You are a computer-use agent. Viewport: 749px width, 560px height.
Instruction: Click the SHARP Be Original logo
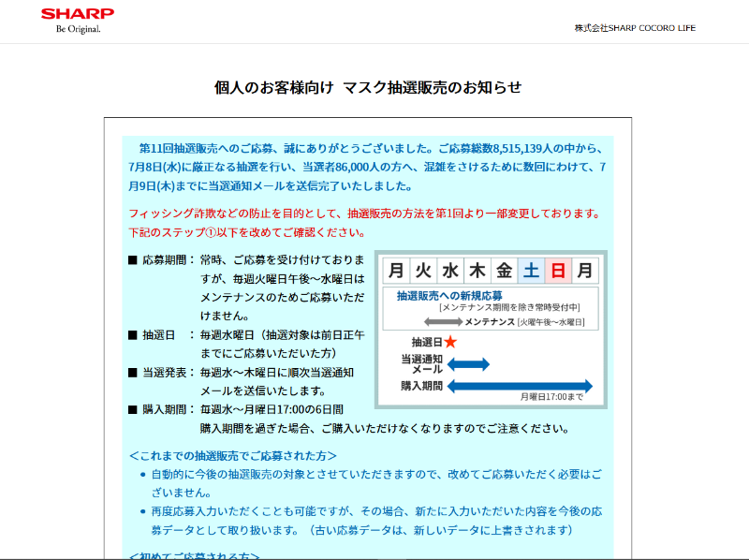[x=78, y=21]
